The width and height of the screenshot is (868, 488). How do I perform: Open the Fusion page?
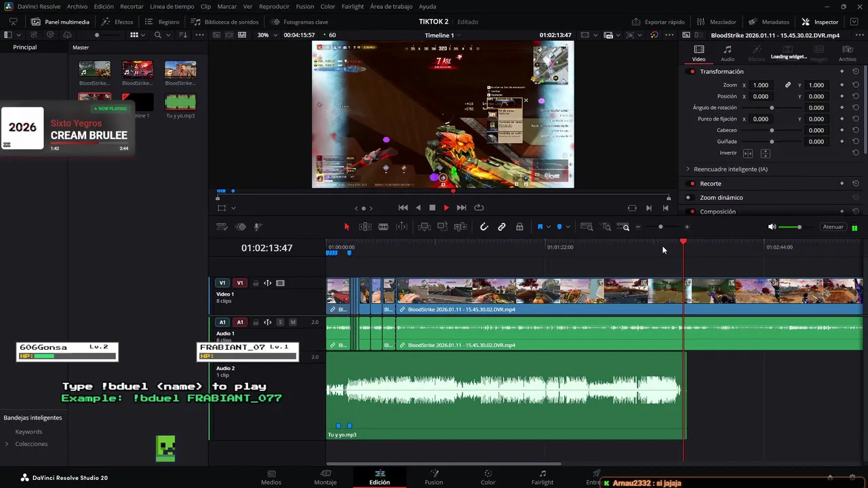click(434, 477)
